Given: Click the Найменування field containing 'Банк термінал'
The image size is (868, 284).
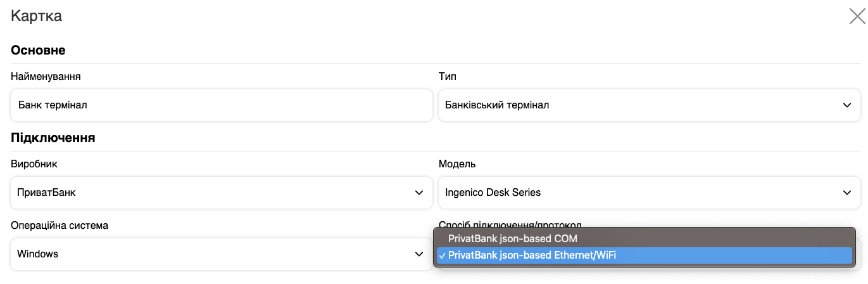Looking at the screenshot, I should point(221,105).
